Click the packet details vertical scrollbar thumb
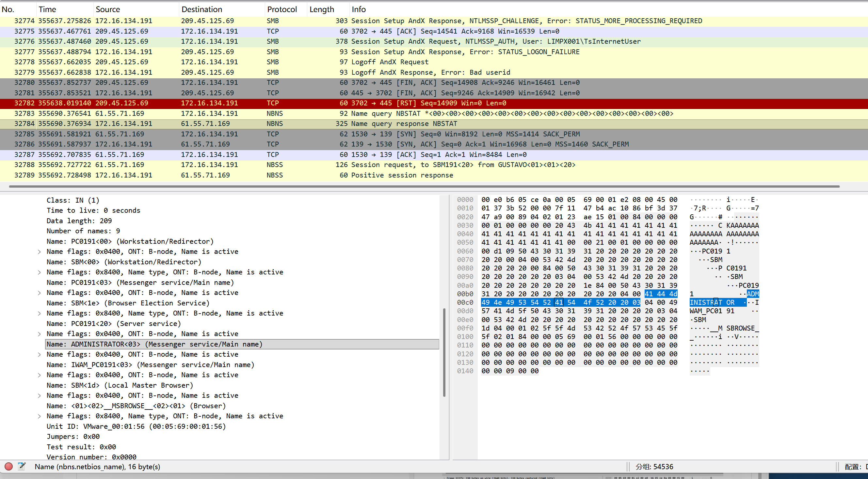Viewport: 868px width, 479px height. (444, 352)
